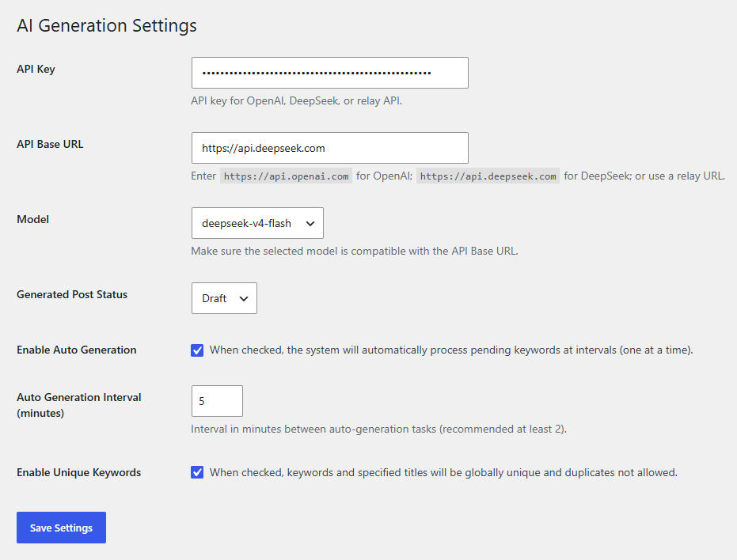Open the Model dropdown showing deepseek-v4-flash
The height and width of the screenshot is (560, 737).
coord(257,223)
